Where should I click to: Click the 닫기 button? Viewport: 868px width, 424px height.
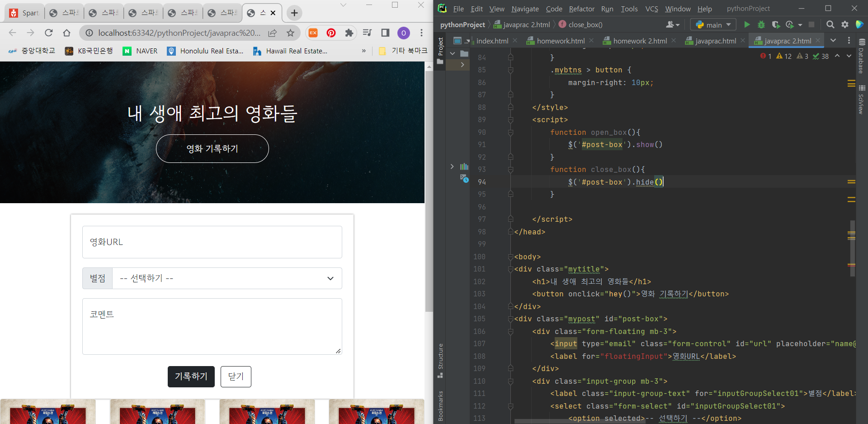[x=236, y=376]
